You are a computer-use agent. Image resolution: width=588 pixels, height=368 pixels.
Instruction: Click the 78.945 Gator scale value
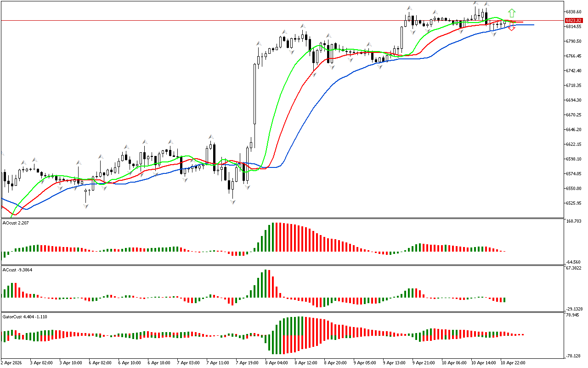pos(573,316)
